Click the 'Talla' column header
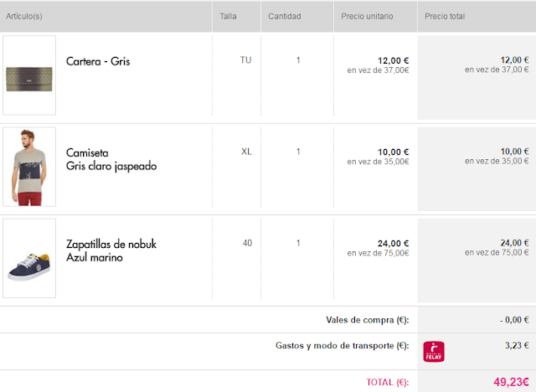The image size is (536, 392). [x=228, y=16]
